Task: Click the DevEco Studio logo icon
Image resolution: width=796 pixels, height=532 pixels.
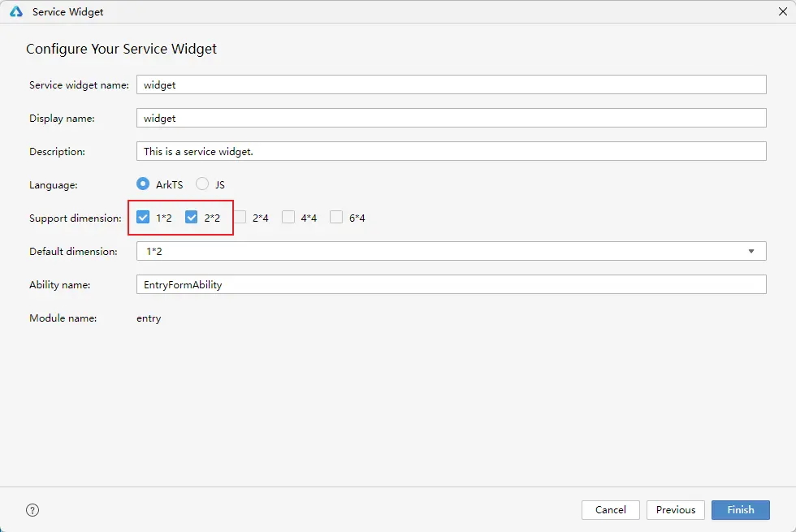Action: [x=16, y=12]
